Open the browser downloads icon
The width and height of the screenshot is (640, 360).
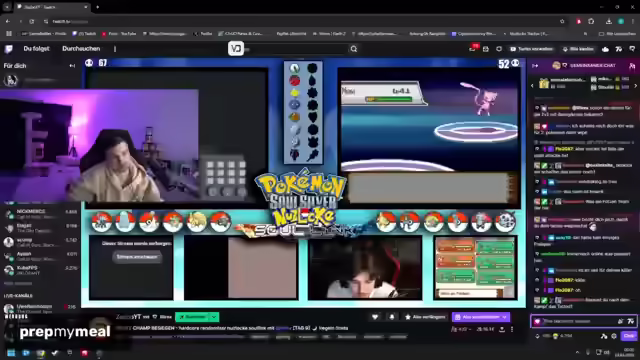(x=609, y=21)
